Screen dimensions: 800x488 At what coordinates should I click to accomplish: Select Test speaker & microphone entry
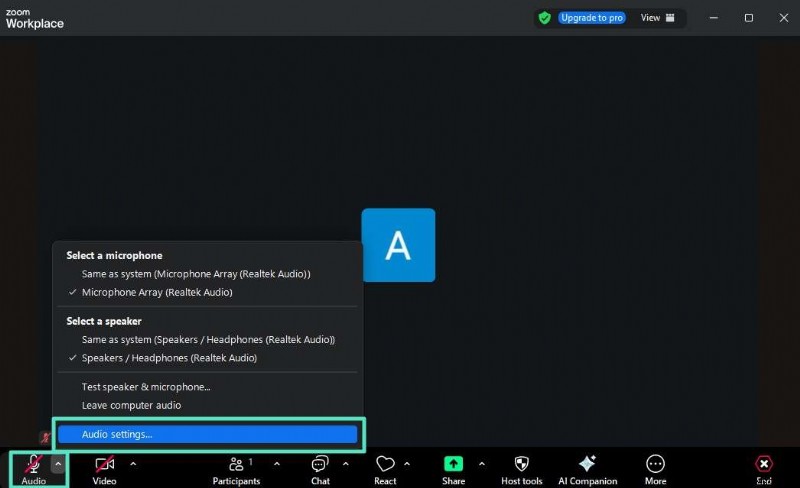(146, 387)
